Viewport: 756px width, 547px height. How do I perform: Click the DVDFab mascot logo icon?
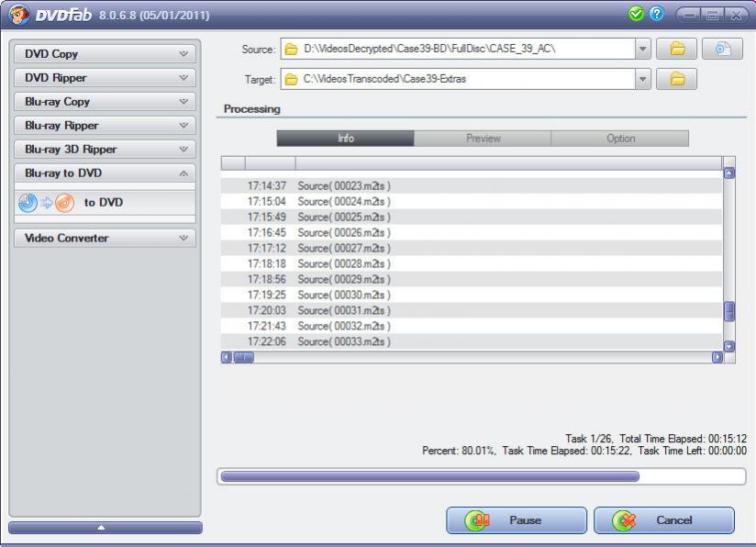point(18,15)
